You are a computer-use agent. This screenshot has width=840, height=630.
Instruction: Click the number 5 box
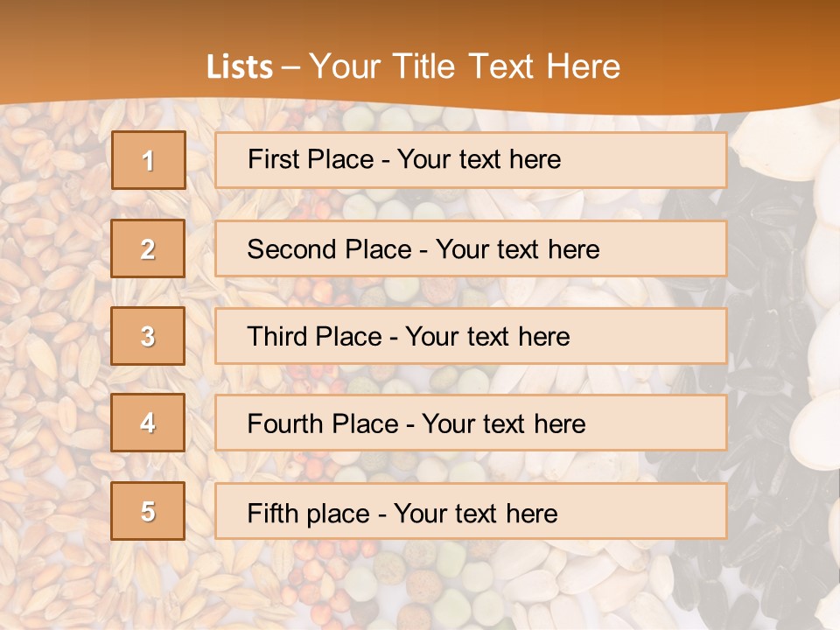[x=148, y=511]
